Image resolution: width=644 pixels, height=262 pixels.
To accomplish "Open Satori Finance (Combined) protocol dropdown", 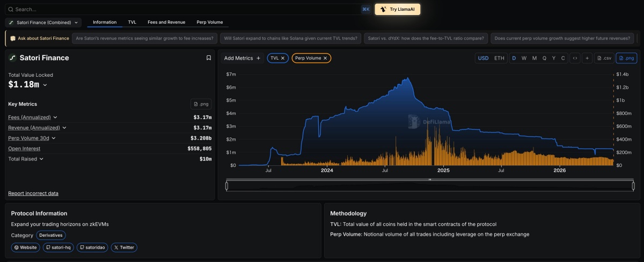I will point(43,23).
